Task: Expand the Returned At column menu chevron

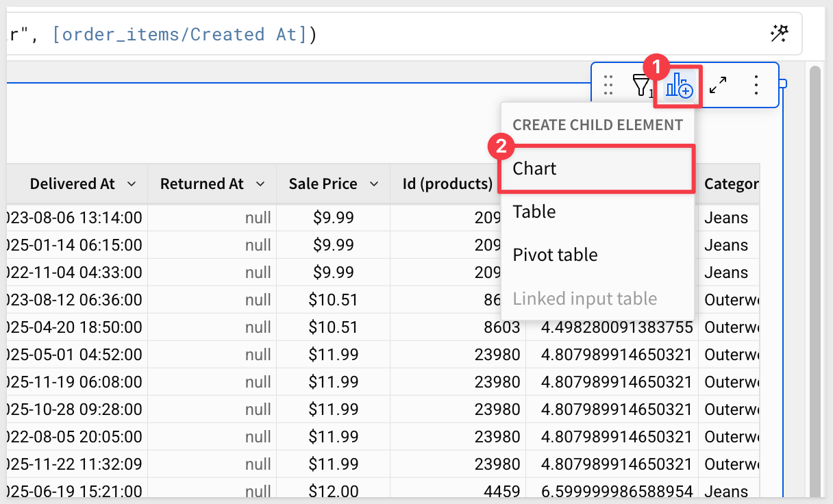Action: (x=260, y=184)
